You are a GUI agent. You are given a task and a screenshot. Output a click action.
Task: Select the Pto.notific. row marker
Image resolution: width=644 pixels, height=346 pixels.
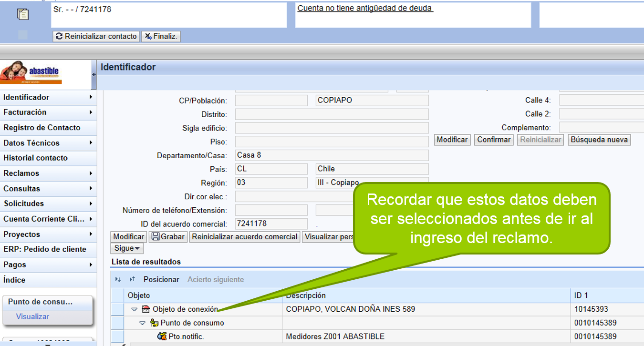(x=117, y=336)
